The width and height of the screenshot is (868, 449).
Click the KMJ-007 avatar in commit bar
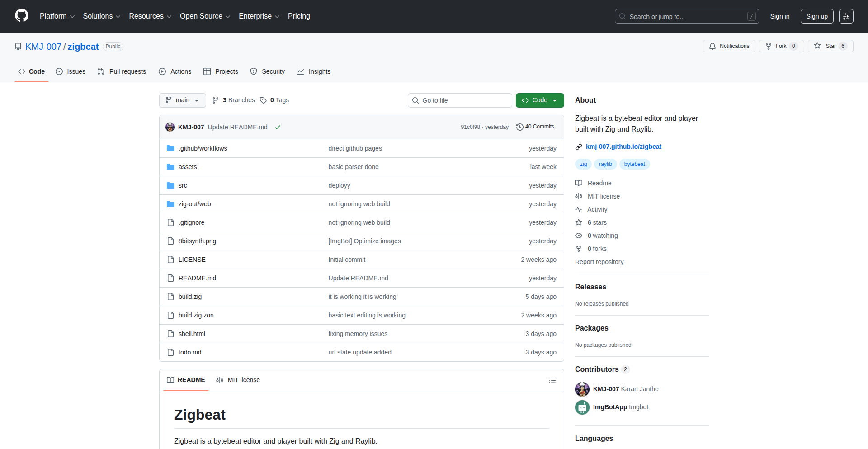coord(170,127)
